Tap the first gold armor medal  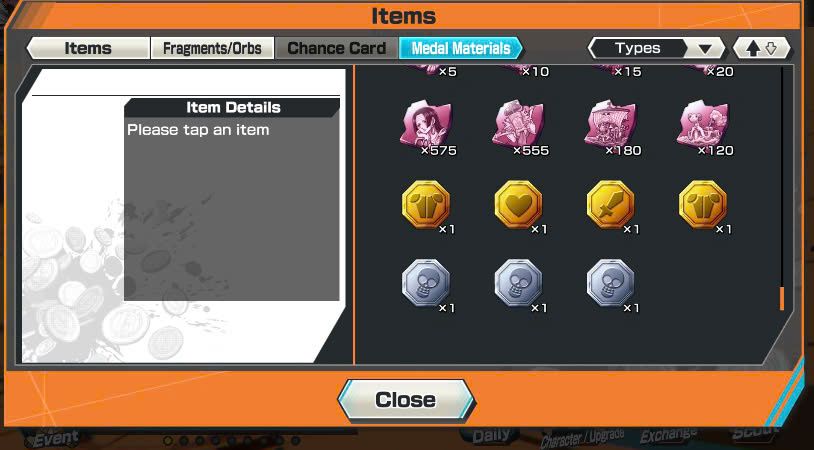click(426, 204)
